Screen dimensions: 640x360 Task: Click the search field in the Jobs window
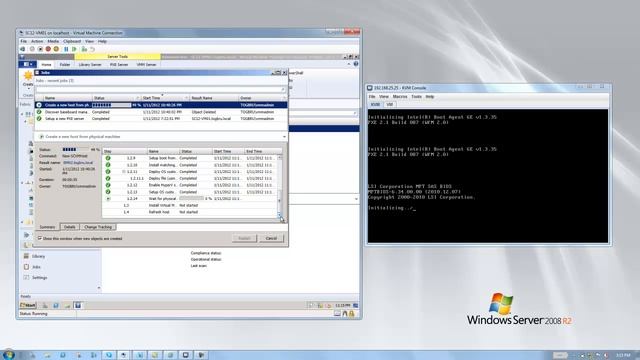click(161, 89)
